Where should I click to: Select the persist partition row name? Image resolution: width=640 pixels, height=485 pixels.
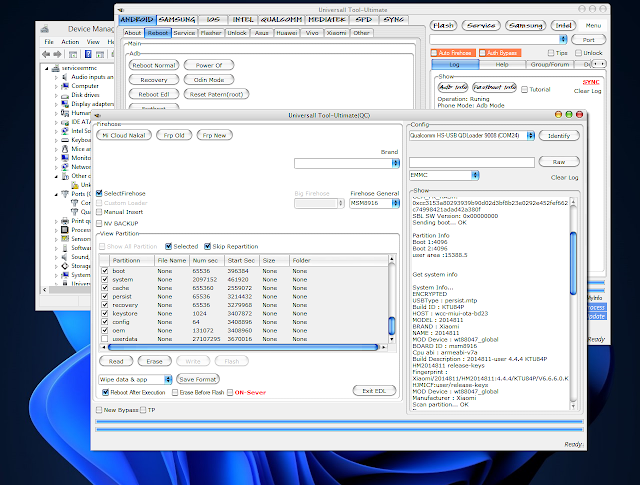click(x=122, y=296)
